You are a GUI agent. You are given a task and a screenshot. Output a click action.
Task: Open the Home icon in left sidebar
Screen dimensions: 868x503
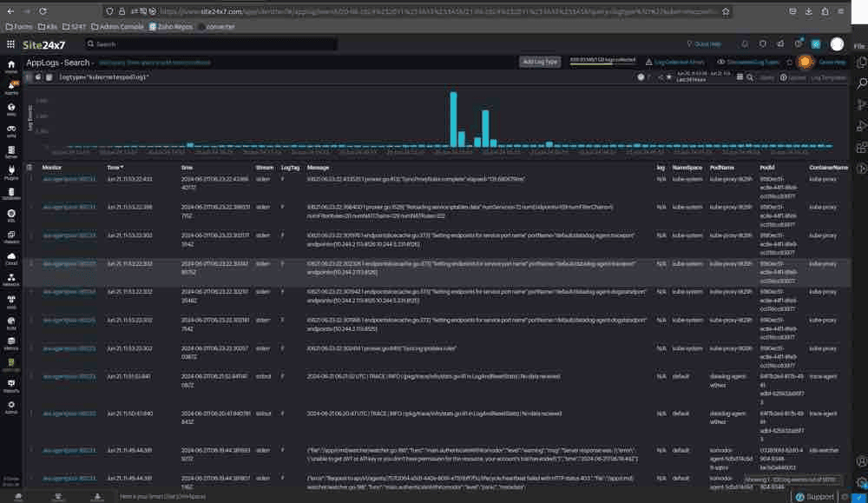(11, 65)
